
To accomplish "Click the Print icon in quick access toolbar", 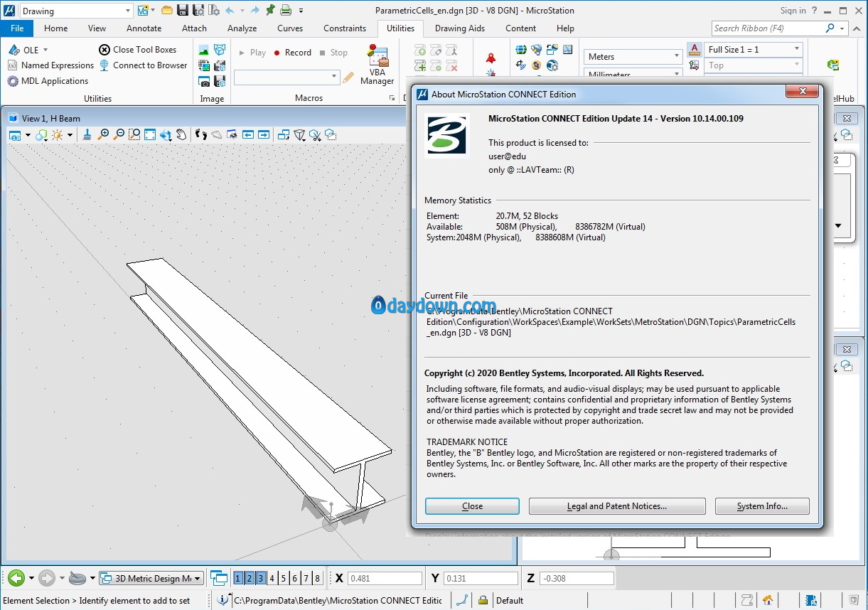I will coord(285,11).
